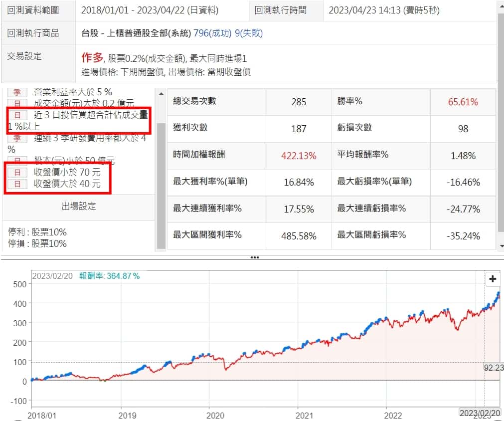Viewport: 504px width, 421px height.
Task: Select the 出場設定 section header
Action: pos(79,206)
